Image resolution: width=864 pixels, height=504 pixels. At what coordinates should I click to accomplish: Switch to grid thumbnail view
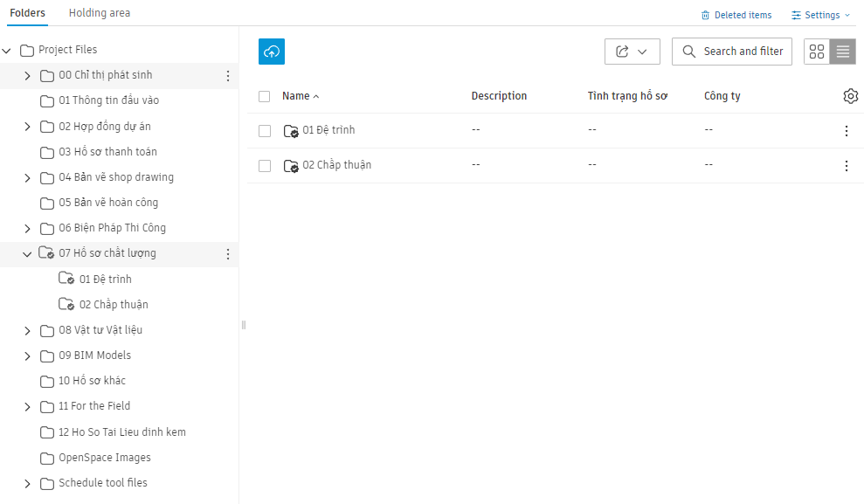[x=817, y=52]
